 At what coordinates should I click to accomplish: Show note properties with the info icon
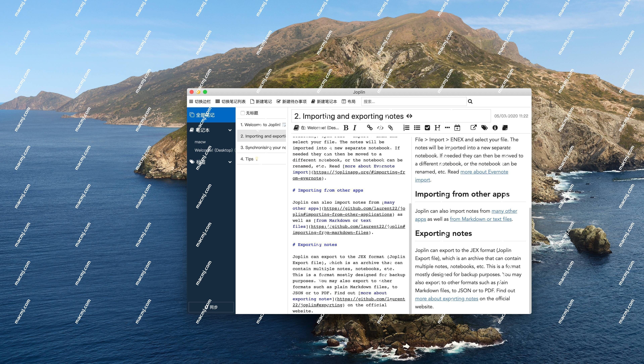point(495,128)
